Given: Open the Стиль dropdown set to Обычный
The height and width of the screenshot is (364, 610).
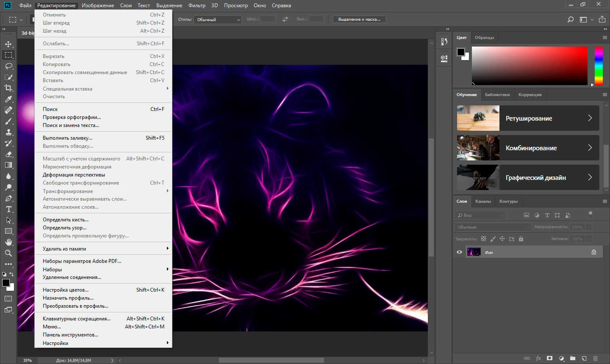Looking at the screenshot, I should point(218,19).
